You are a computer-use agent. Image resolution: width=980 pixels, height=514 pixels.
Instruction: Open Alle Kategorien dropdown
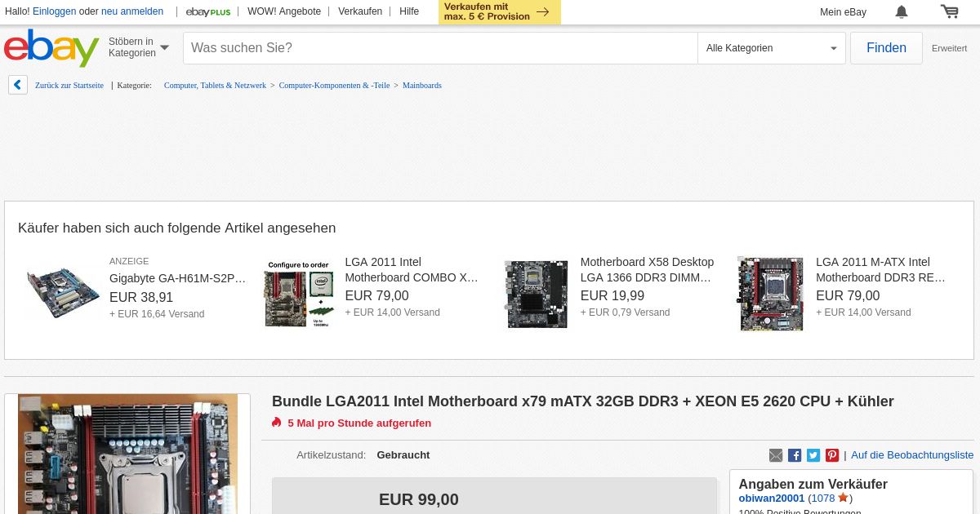[x=772, y=48]
